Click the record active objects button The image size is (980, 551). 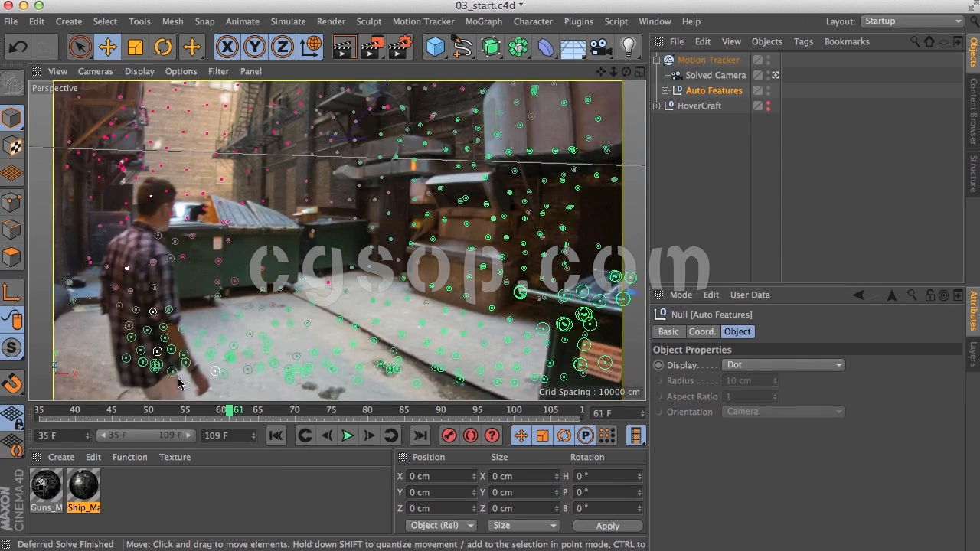coord(449,435)
